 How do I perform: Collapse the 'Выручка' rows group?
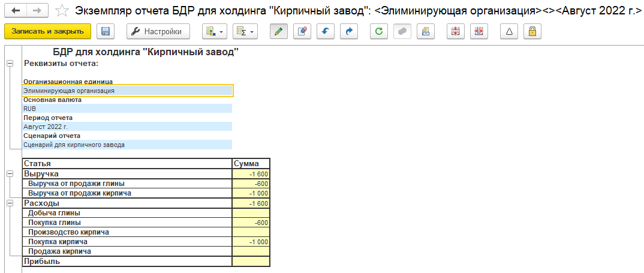pyautogui.click(x=9, y=173)
